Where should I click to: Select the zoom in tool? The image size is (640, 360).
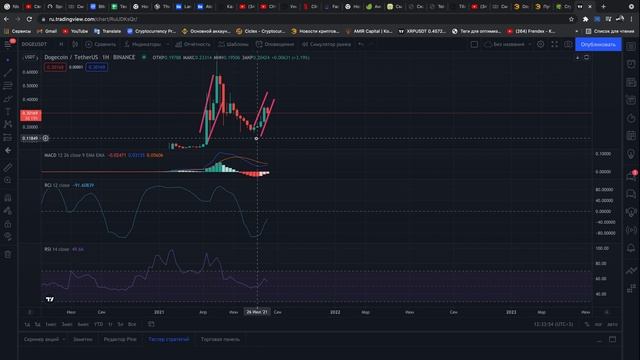point(8,180)
